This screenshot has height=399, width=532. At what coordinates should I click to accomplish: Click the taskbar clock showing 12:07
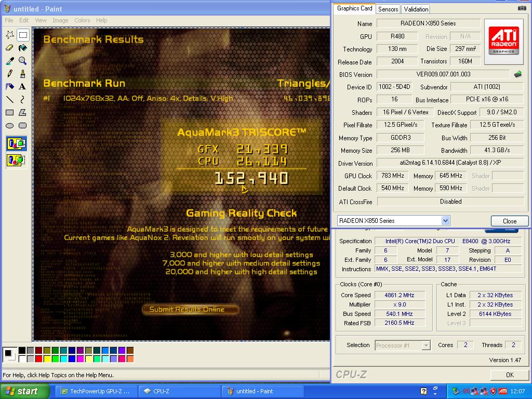point(517,391)
